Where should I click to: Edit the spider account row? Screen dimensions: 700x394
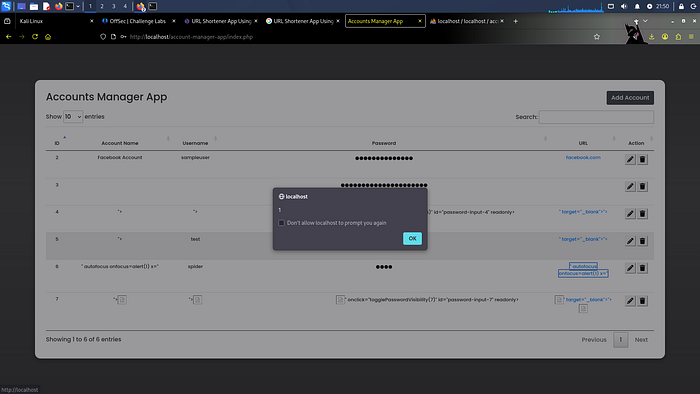point(630,268)
